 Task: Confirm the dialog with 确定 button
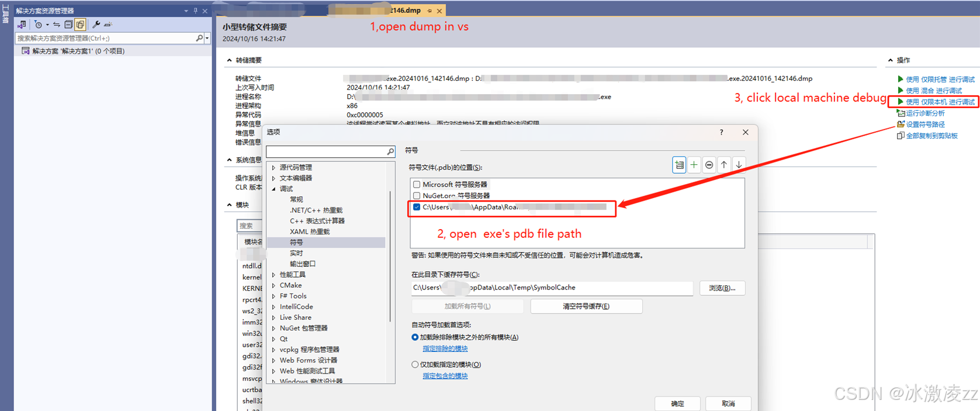[677, 403]
